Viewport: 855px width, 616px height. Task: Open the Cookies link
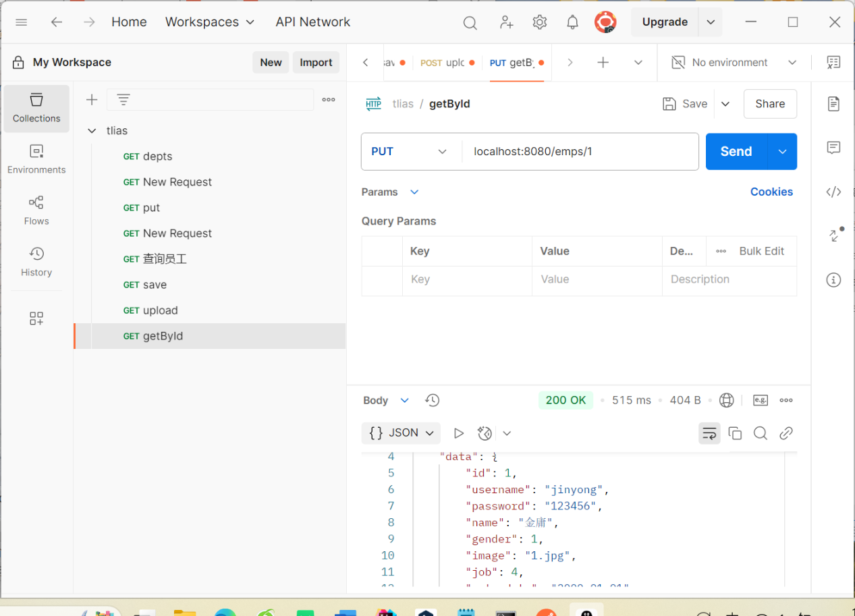771,192
